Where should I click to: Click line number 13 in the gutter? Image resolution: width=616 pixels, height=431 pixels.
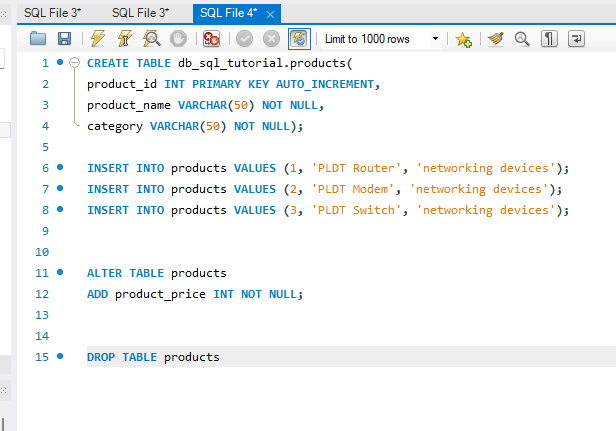pyautogui.click(x=42, y=315)
